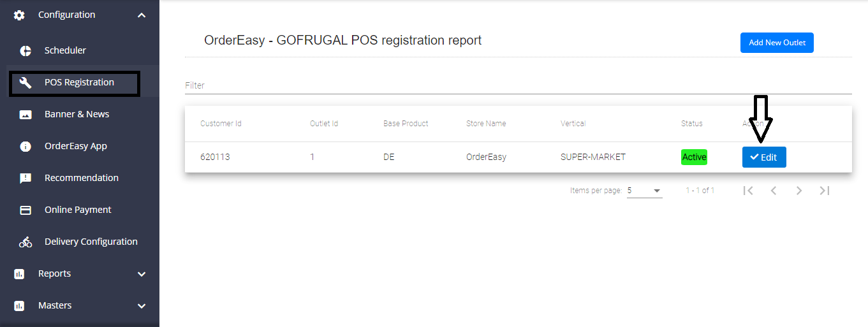The width and height of the screenshot is (868, 327).
Task: Click the Recommendation speech-bubble icon
Action: 26,178
